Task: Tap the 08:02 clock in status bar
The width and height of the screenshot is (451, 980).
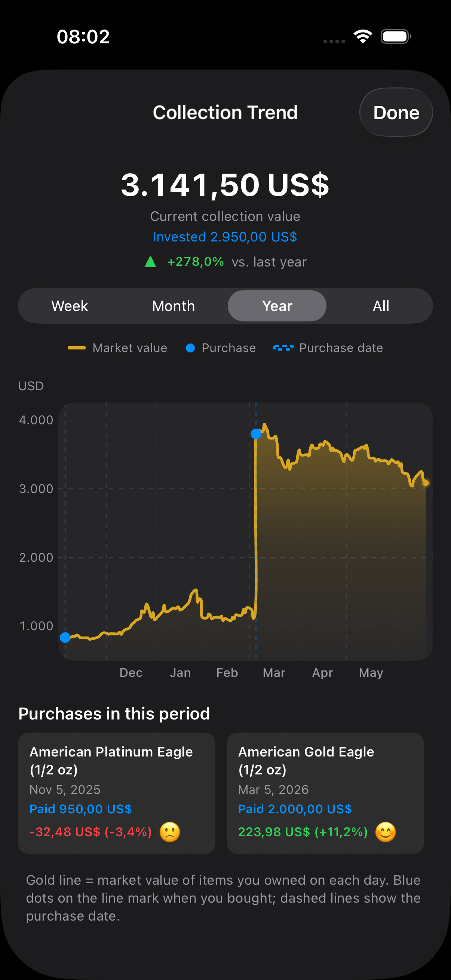Action: (x=83, y=37)
